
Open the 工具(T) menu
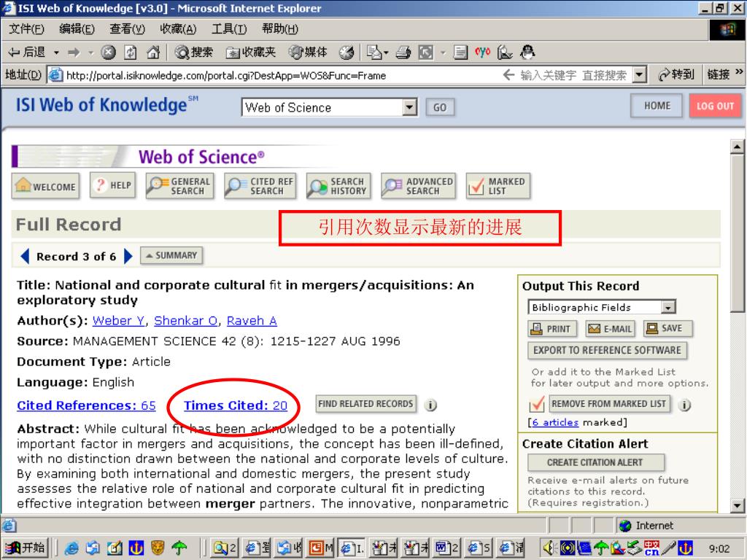click(229, 29)
